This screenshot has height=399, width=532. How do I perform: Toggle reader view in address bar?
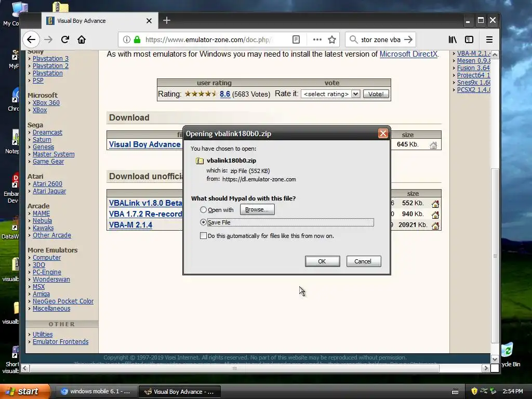click(296, 39)
